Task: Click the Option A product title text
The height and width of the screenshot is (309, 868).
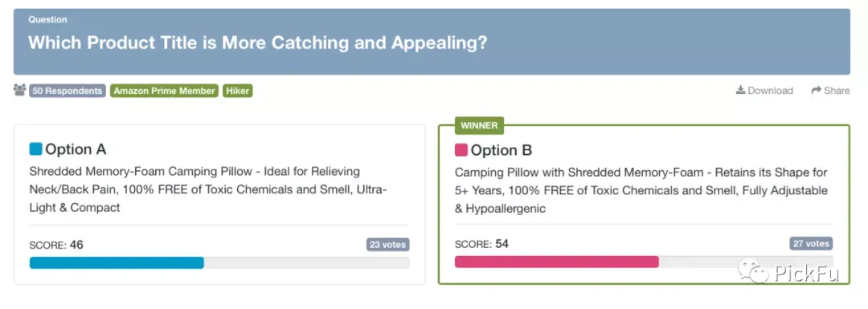Action: pyautogui.click(x=208, y=189)
